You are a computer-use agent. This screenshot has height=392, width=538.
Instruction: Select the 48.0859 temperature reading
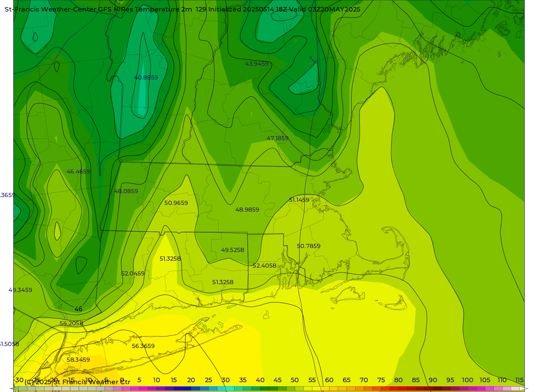pos(126,191)
